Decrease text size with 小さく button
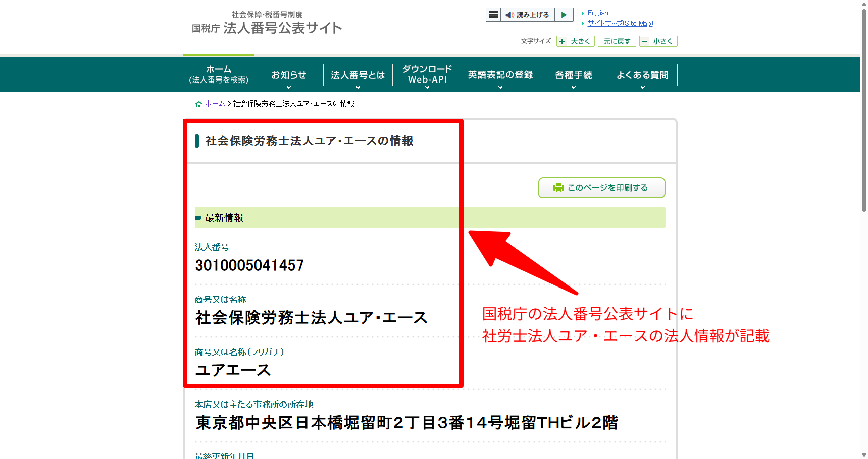 tap(658, 41)
